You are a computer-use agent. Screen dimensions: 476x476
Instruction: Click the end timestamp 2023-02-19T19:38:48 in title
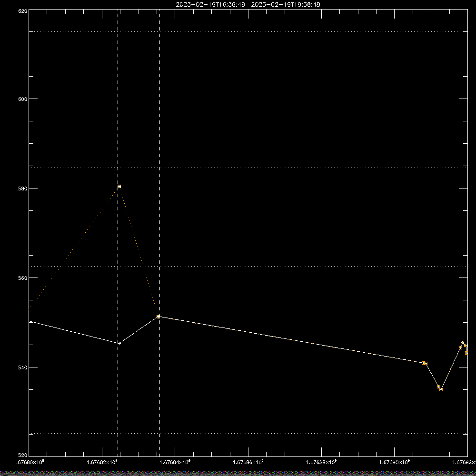286,5
